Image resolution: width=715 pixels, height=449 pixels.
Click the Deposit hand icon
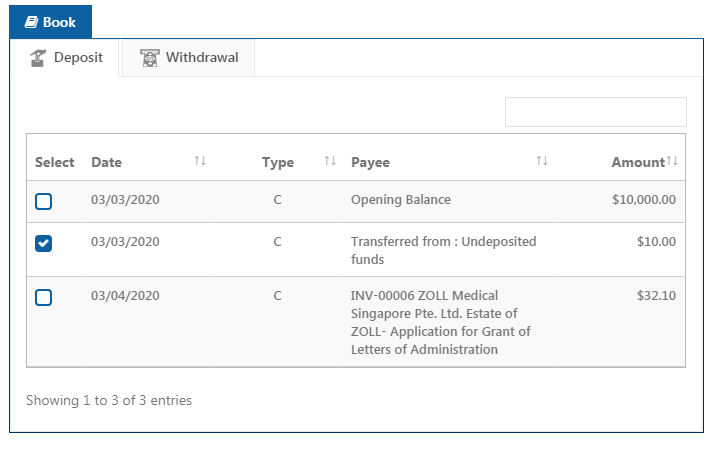tap(38, 58)
